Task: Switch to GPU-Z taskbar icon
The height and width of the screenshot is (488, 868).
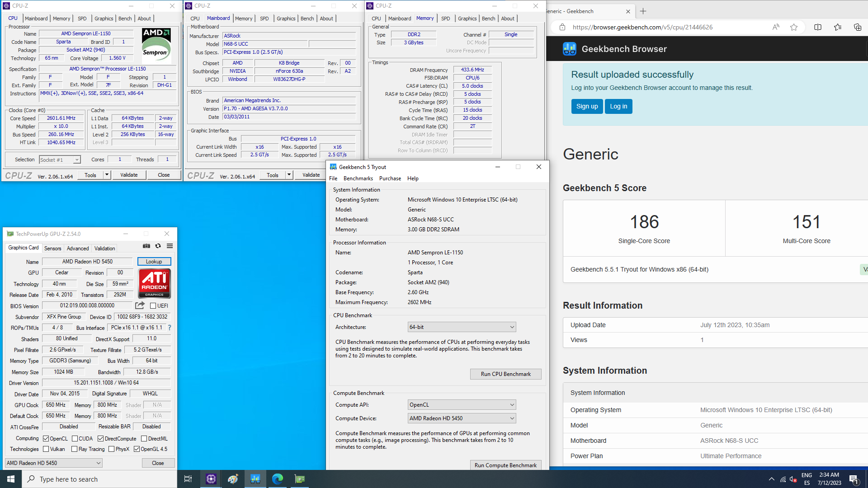Action: point(299,479)
